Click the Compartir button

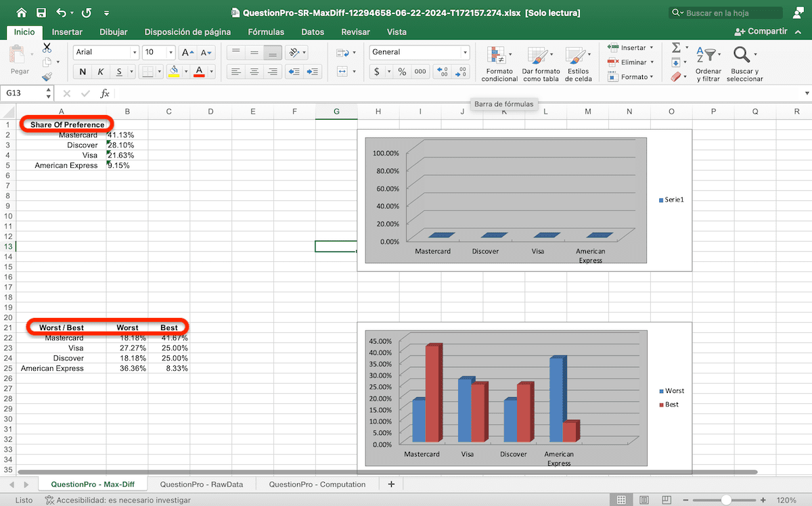coord(761,32)
